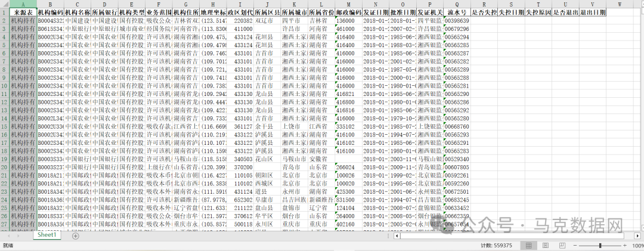Select the 流水号 header cell
The width and height of the screenshot is (644, 251).
457,13
